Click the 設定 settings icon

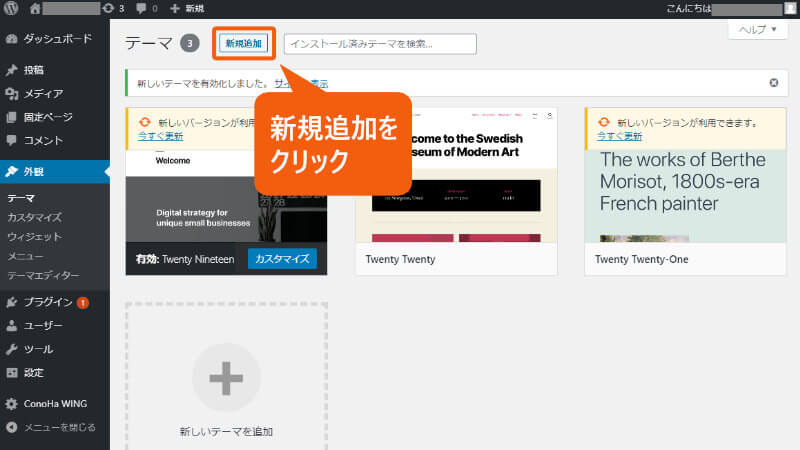[x=11, y=372]
